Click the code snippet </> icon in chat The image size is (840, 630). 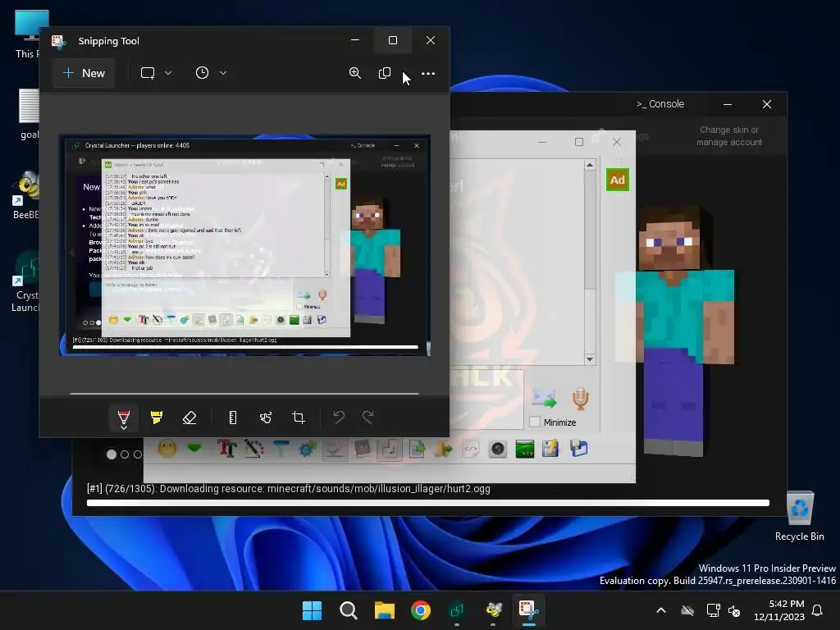[x=470, y=449]
